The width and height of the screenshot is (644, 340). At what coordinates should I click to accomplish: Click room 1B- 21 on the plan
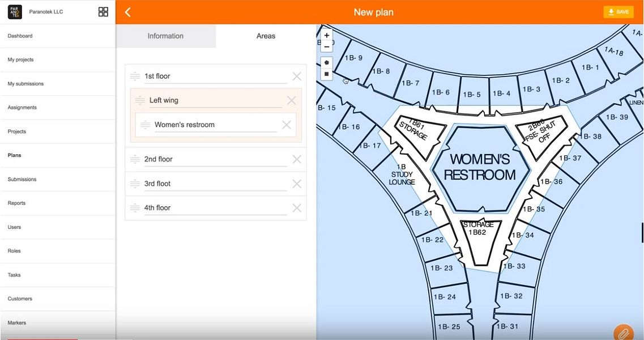pos(422,213)
